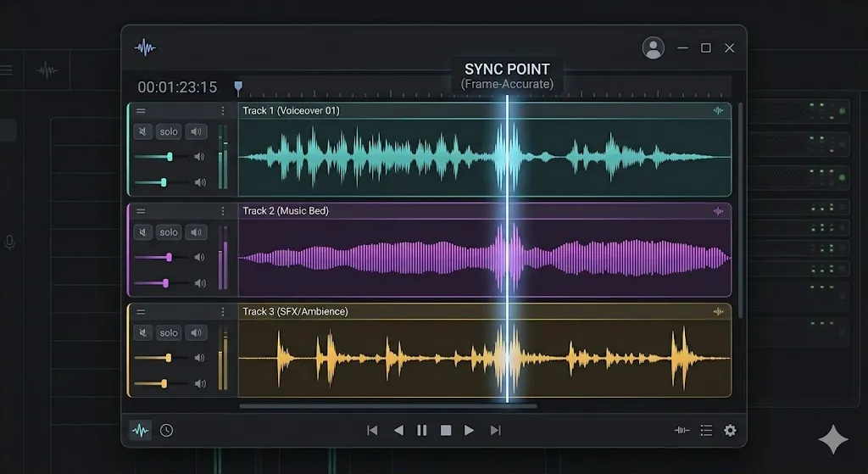868x474 pixels.
Task: Maximize the audio editor window
Action: [x=706, y=48]
